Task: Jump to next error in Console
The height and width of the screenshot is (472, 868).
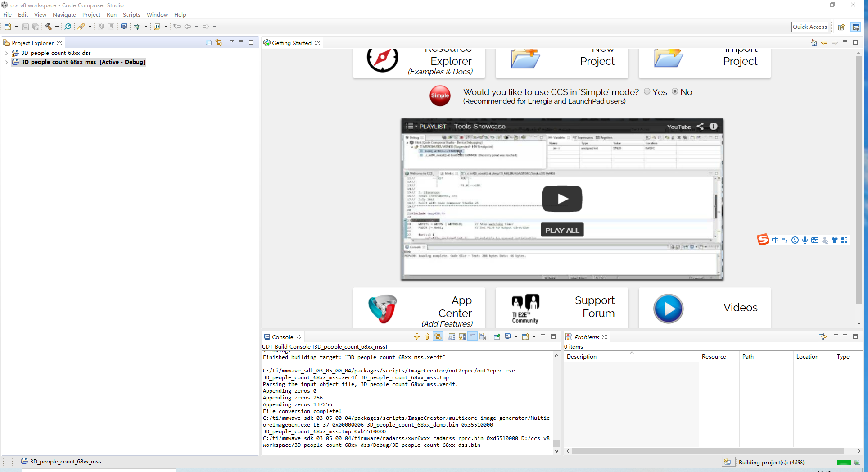Action: 416,337
